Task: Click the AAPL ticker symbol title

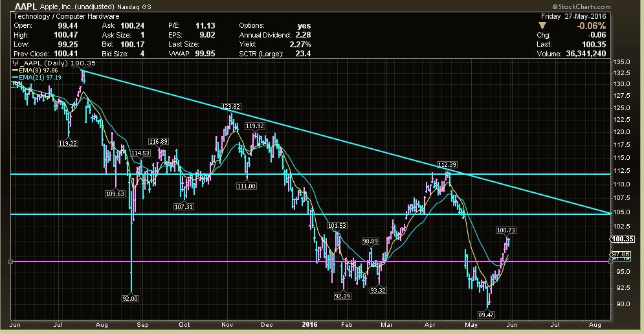Action: [x=25, y=6]
